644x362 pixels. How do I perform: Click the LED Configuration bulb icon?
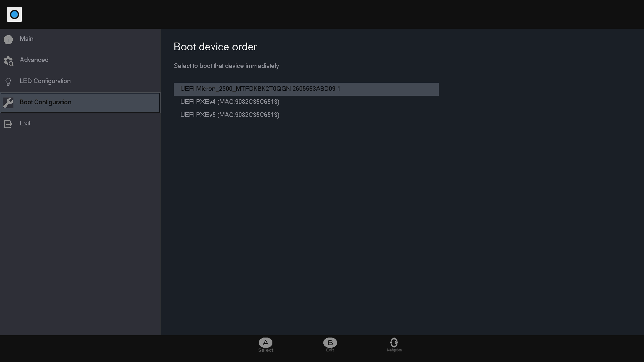(x=8, y=82)
